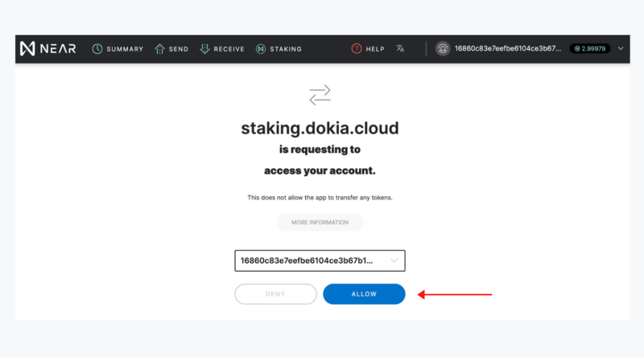Click the red Help question-mark icon
The image size is (644, 357).
click(357, 49)
